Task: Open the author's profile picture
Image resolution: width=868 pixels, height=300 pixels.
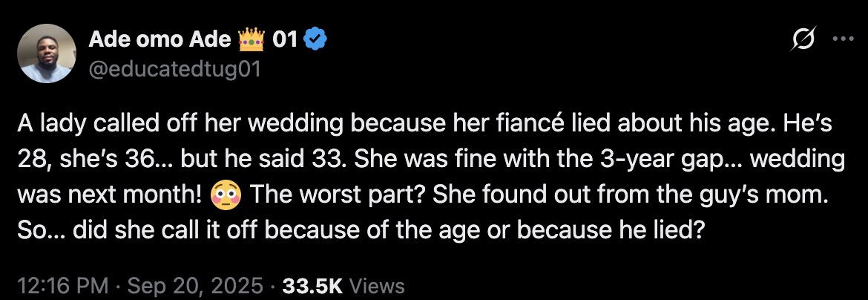Action: click(x=47, y=53)
